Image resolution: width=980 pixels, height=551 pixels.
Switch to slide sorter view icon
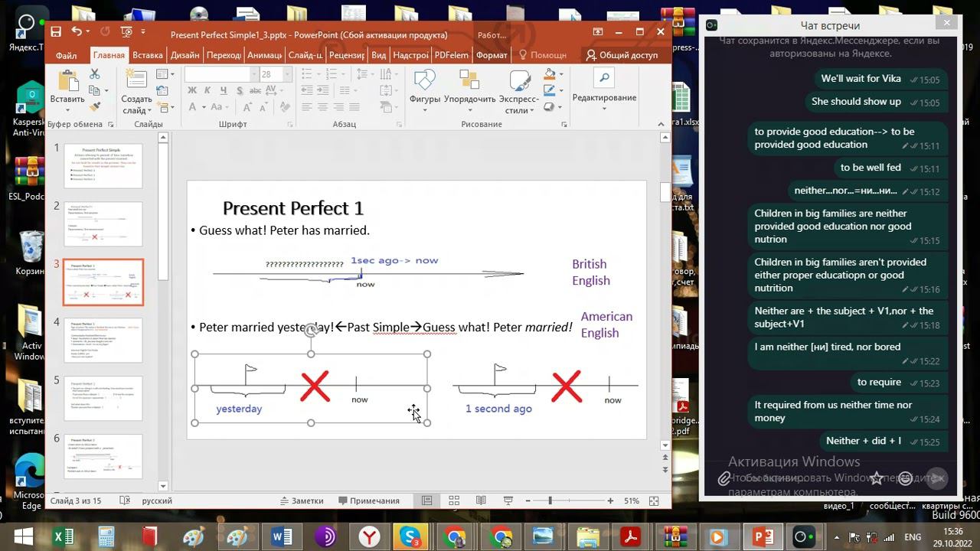click(454, 500)
